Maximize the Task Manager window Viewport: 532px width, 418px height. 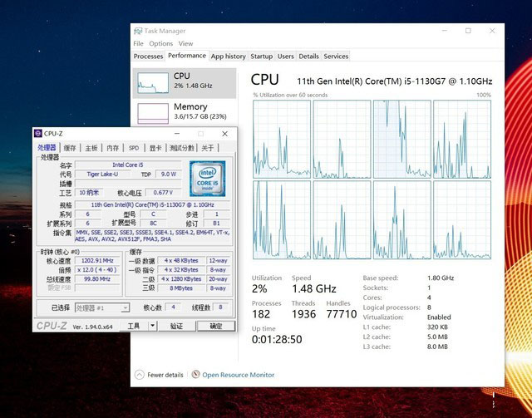coord(468,31)
